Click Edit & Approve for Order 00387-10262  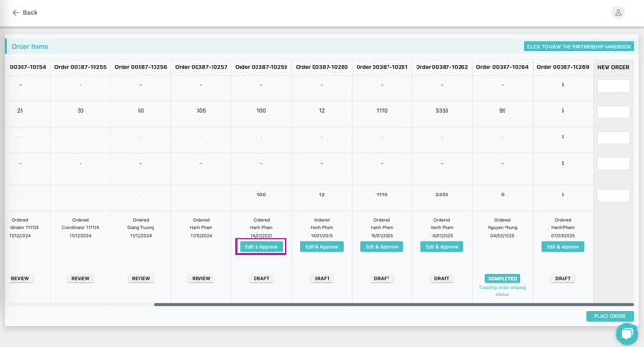pyautogui.click(x=442, y=247)
